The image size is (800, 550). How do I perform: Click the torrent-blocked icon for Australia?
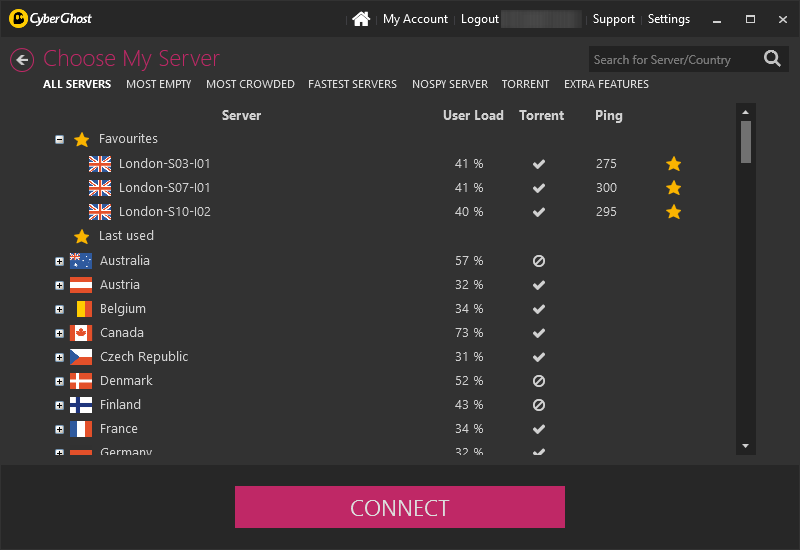click(x=539, y=261)
